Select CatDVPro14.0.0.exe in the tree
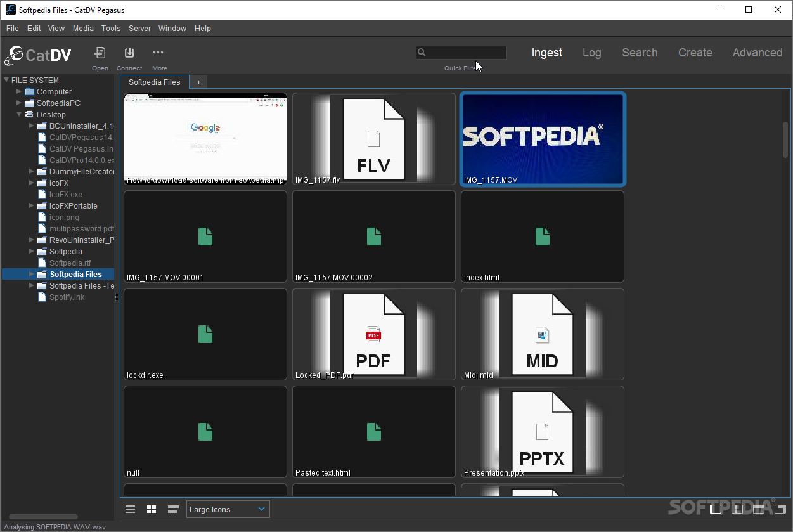Image resolution: width=793 pixels, height=532 pixels. pos(82,160)
